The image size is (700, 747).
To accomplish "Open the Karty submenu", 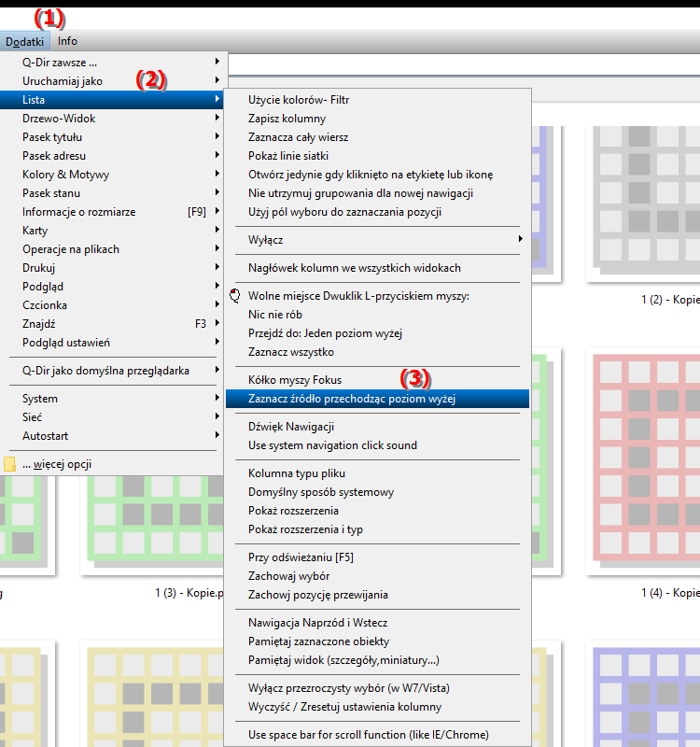I will 112,231.
